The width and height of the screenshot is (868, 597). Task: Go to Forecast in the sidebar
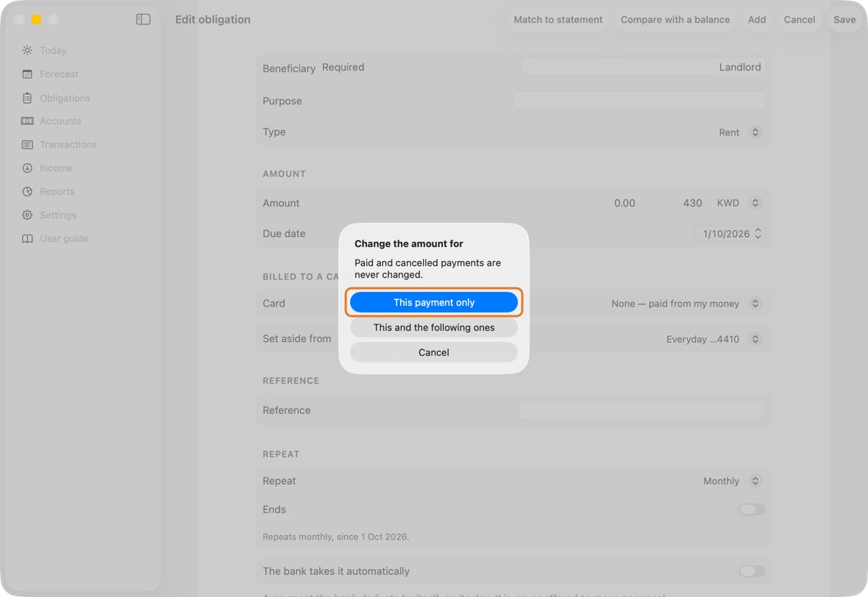tap(59, 74)
